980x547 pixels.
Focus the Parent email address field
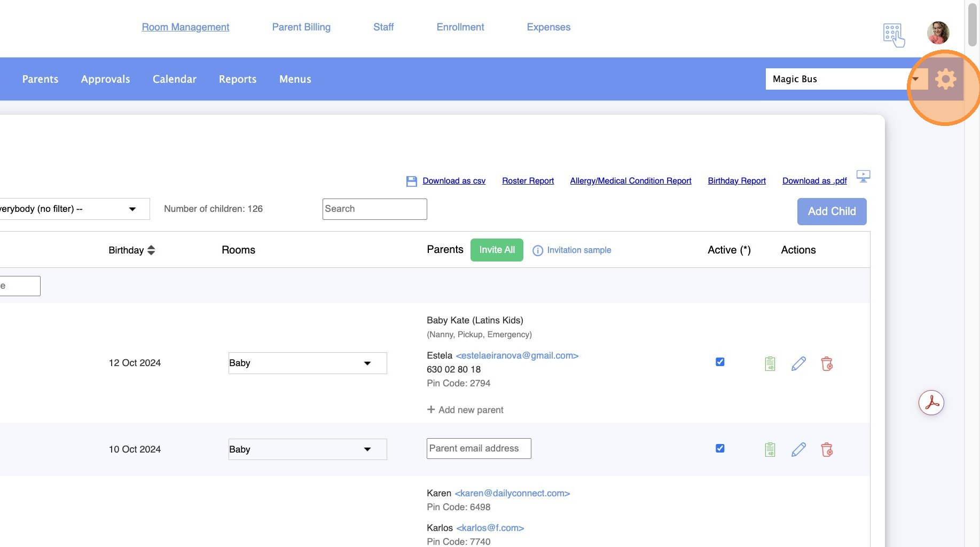click(479, 448)
